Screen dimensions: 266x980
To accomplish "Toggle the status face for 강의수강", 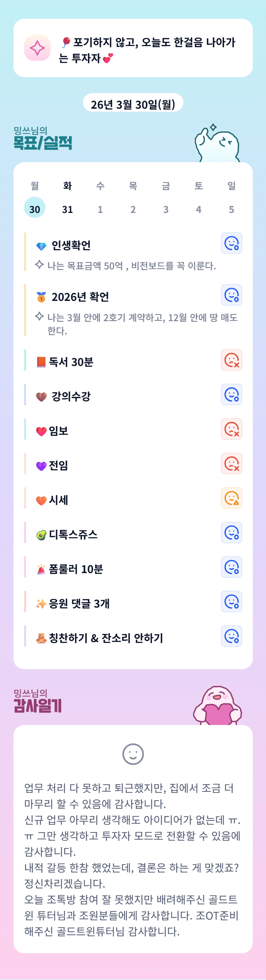I will point(231,395).
